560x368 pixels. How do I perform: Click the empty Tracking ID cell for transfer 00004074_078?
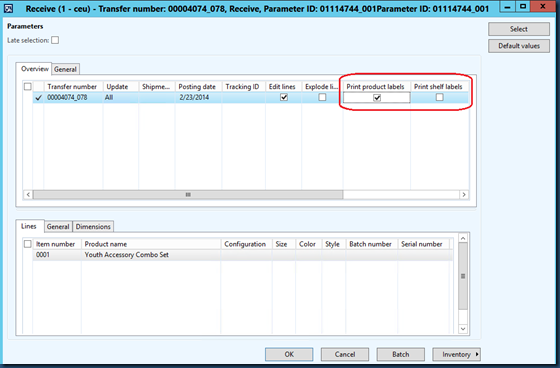244,97
